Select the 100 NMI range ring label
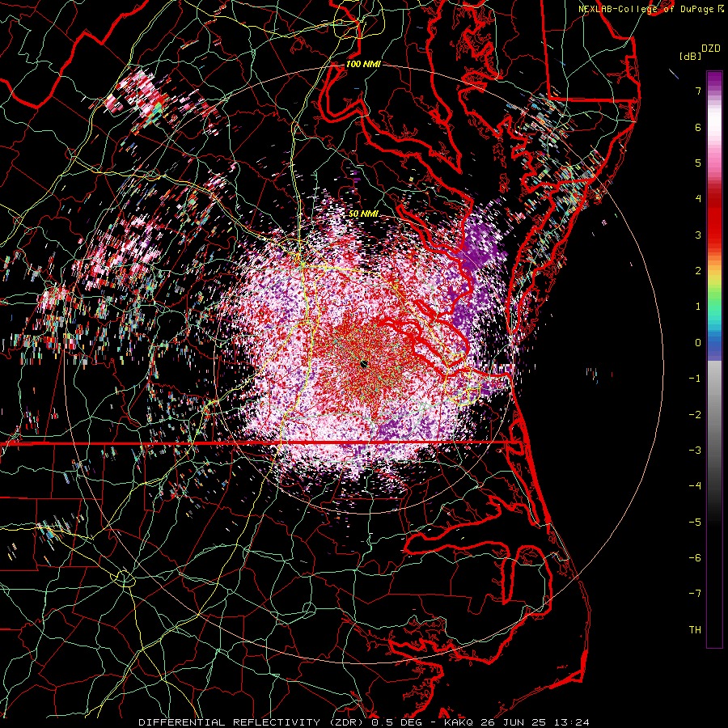Image resolution: width=728 pixels, height=728 pixels. (363, 64)
